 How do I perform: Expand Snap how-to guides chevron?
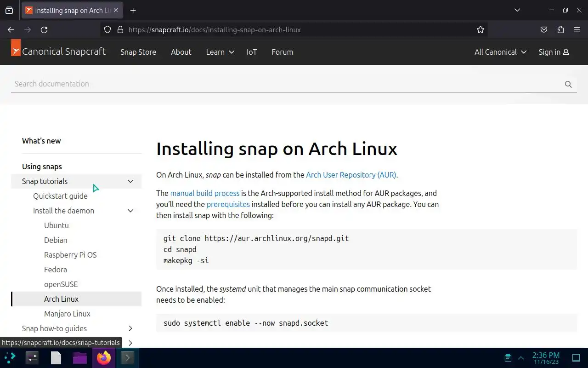tap(130, 328)
